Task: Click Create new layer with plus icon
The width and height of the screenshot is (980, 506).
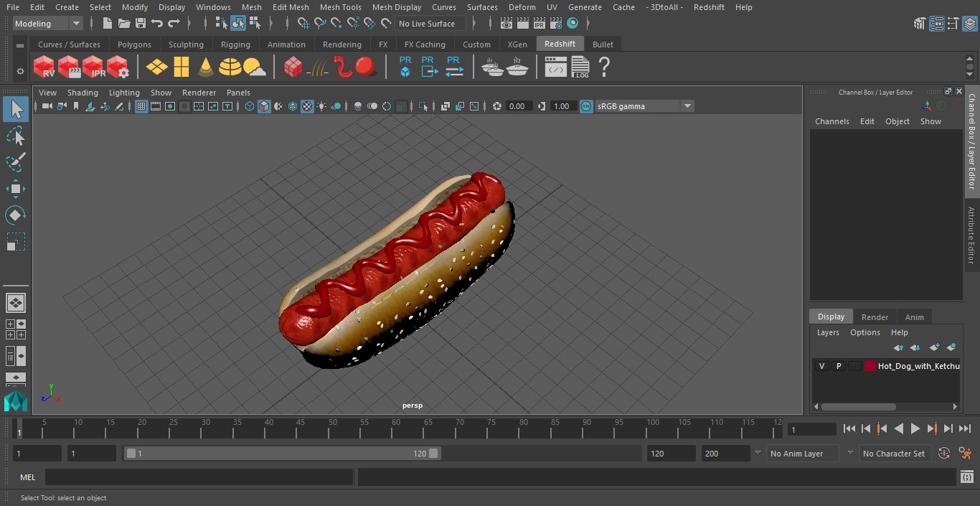Action: point(934,347)
